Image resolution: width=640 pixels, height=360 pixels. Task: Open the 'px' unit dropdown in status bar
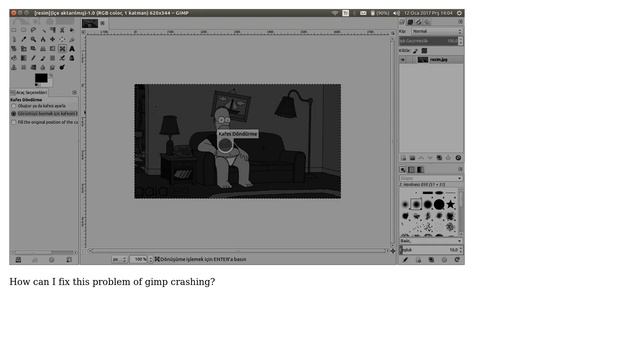click(x=119, y=260)
